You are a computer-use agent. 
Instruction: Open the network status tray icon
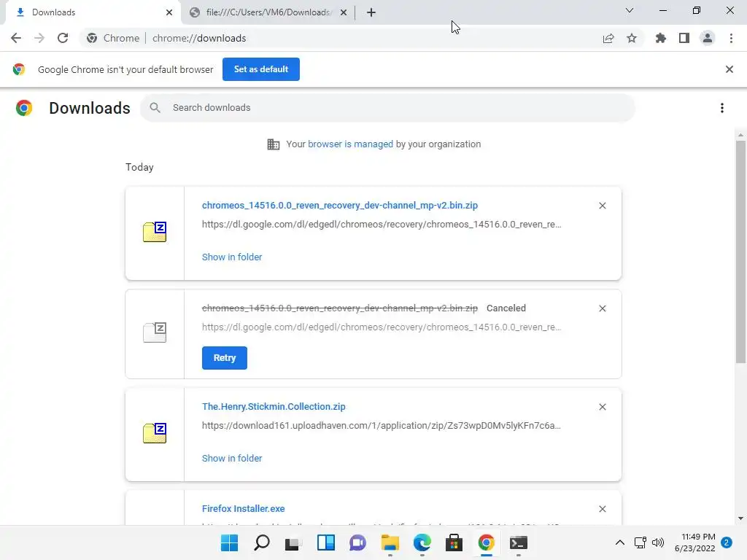coord(640,542)
